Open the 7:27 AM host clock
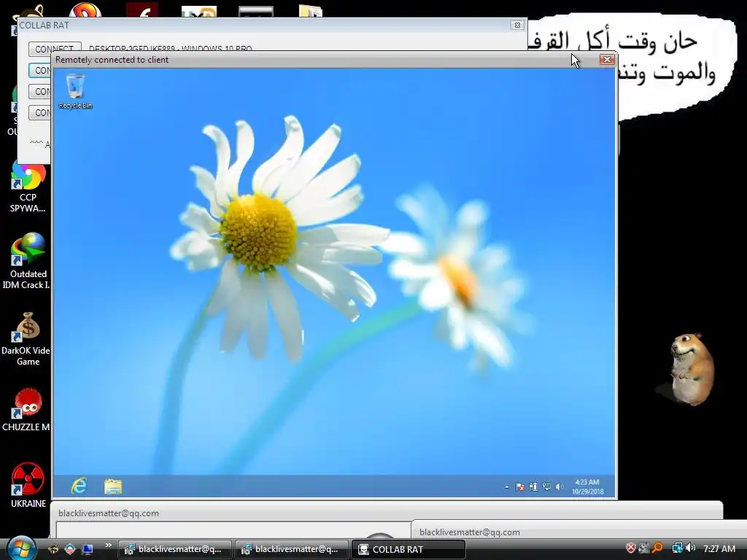 pos(719,548)
